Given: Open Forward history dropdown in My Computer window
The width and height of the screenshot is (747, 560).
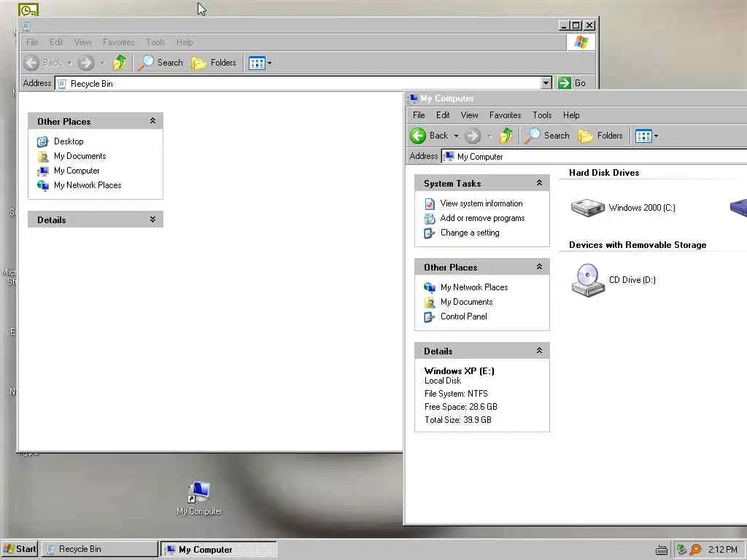Looking at the screenshot, I should tap(489, 136).
